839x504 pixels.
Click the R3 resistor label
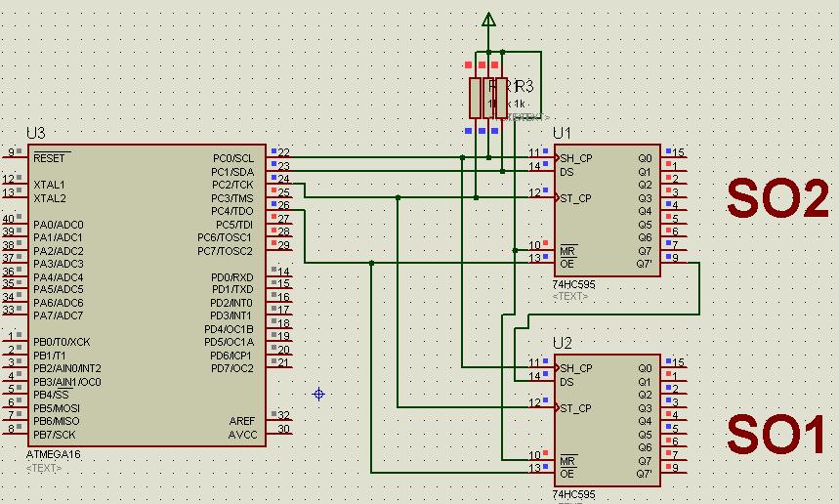point(524,86)
